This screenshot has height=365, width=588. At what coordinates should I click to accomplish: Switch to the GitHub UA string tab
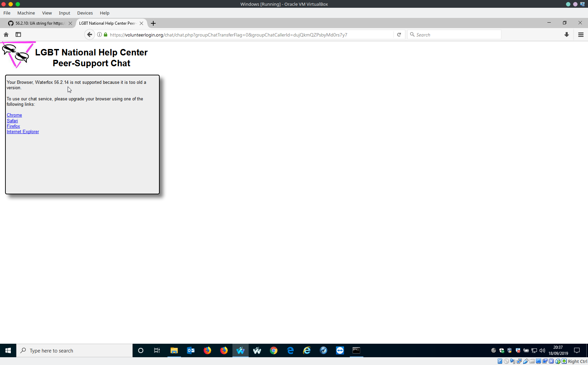(37, 23)
